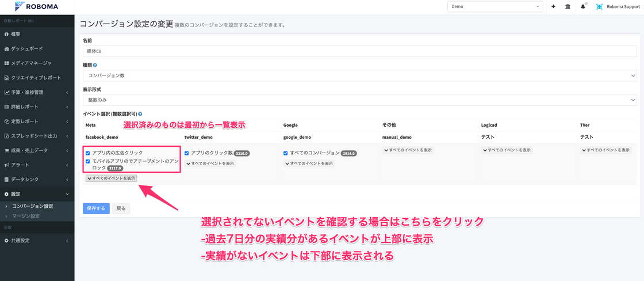Expand すべてのイベントを表示 under facebook_demo
This screenshot has height=281, width=644.
pos(112,179)
